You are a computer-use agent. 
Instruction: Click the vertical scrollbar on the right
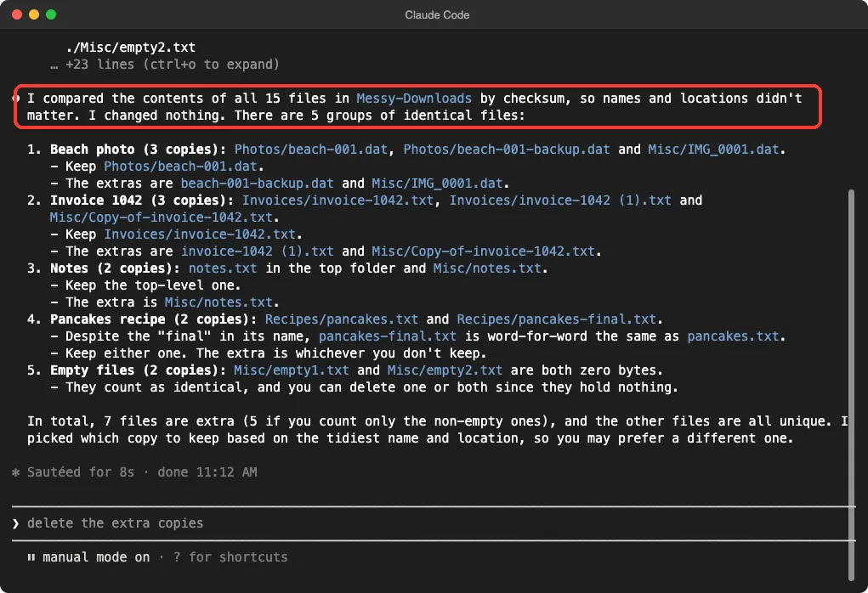(x=851, y=385)
